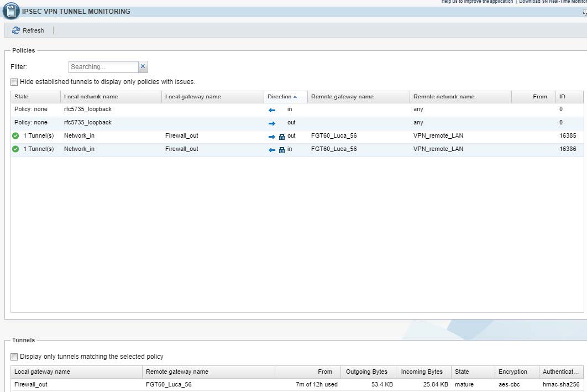Click right arrow icon in policy 16385 row
587x392 pixels.
272,137
